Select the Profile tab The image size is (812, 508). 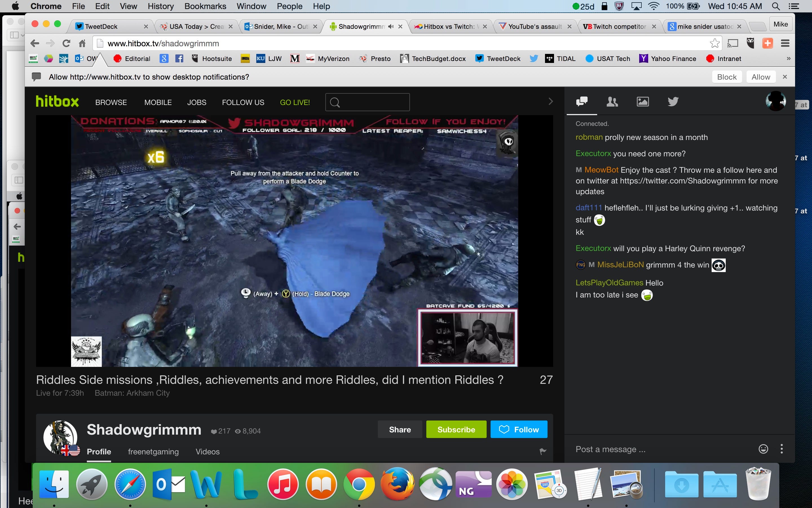99,452
